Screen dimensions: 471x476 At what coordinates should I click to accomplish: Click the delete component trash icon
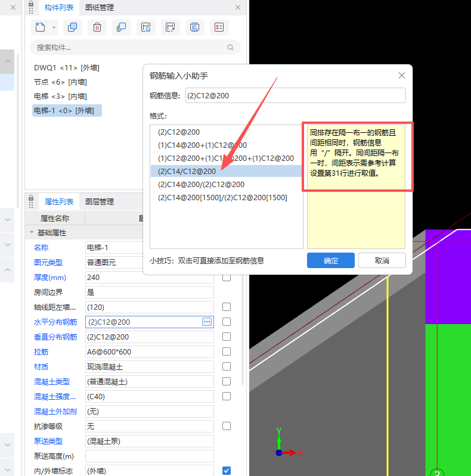click(97, 27)
